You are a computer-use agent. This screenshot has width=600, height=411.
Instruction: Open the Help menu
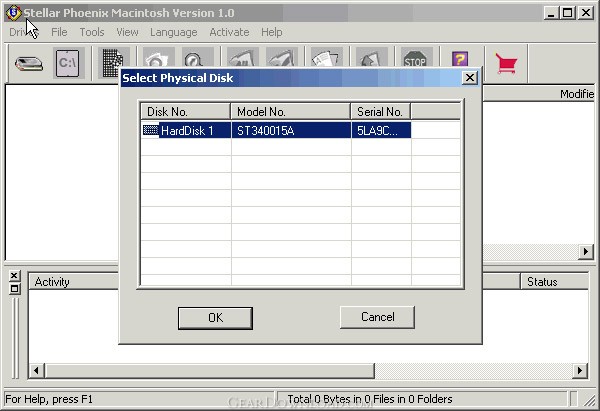pyautogui.click(x=272, y=32)
